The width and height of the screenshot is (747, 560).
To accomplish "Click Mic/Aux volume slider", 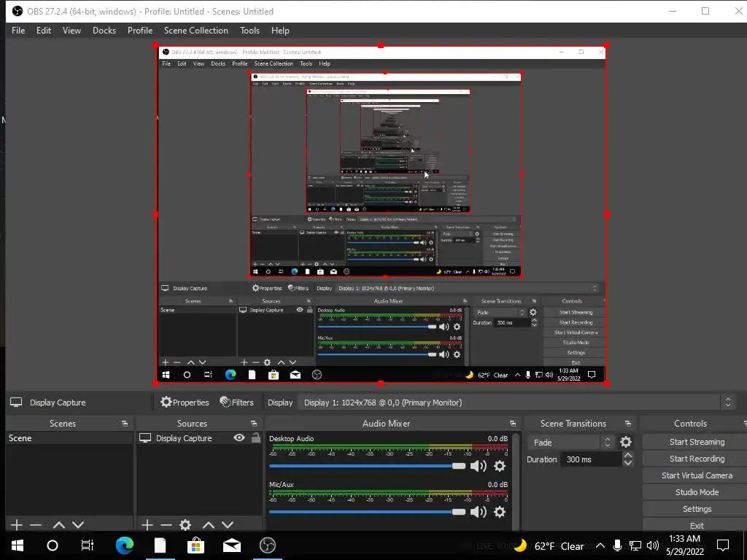I will [x=368, y=512].
